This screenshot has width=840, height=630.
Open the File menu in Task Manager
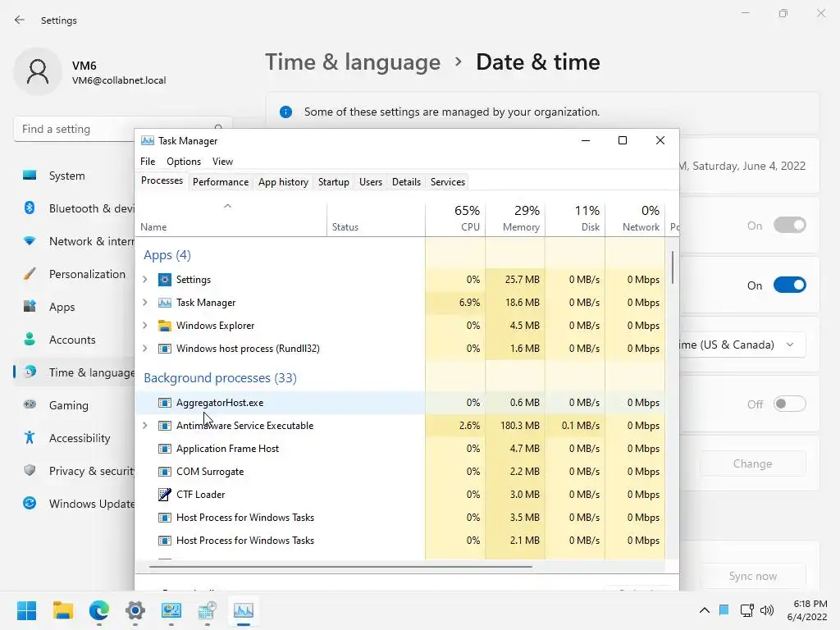148,162
